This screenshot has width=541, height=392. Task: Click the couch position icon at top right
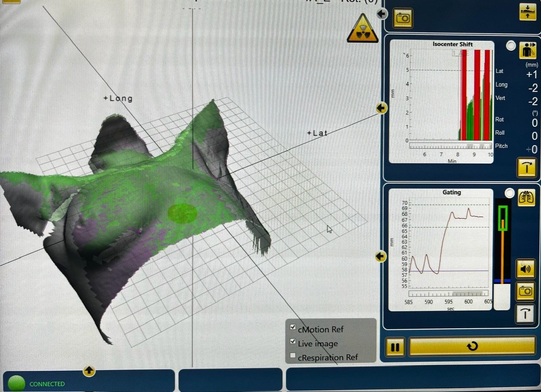tap(527, 12)
